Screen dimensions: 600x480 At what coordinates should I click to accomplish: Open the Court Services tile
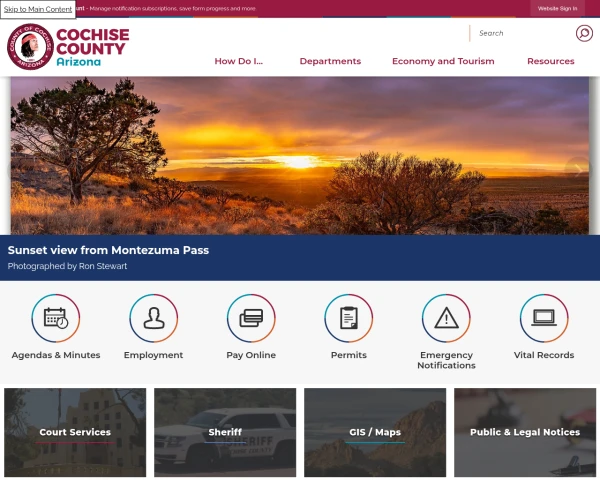pos(75,433)
